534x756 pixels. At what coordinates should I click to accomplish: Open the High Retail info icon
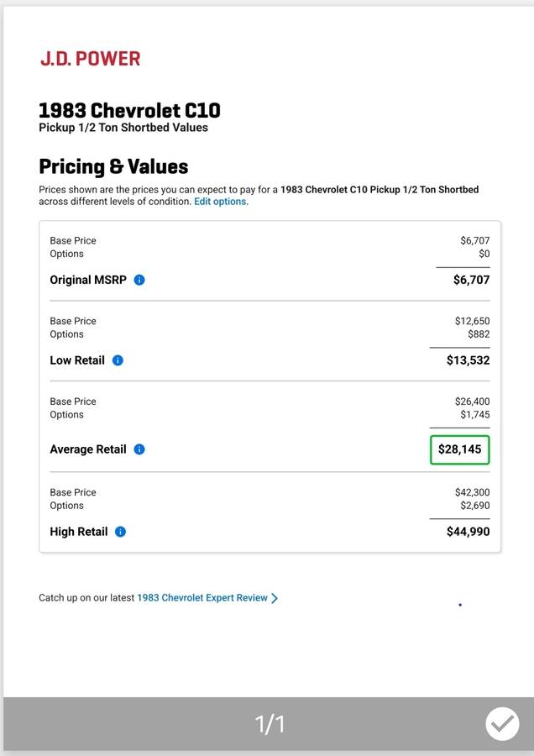coord(120,532)
